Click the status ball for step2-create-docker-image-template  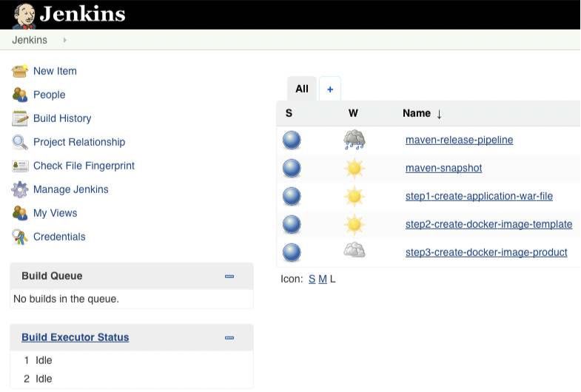(292, 224)
